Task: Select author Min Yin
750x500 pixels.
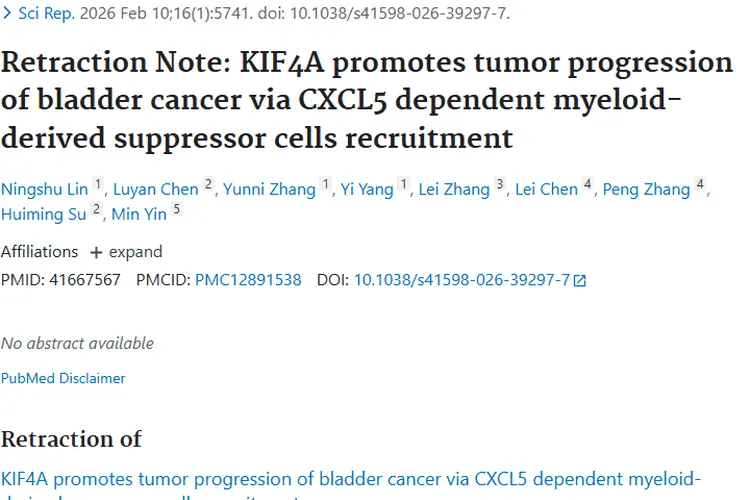Action: (137, 212)
